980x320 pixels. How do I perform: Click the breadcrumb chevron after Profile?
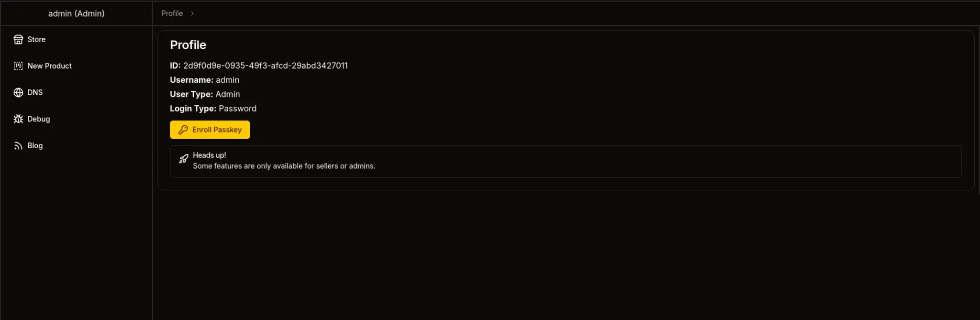(192, 13)
